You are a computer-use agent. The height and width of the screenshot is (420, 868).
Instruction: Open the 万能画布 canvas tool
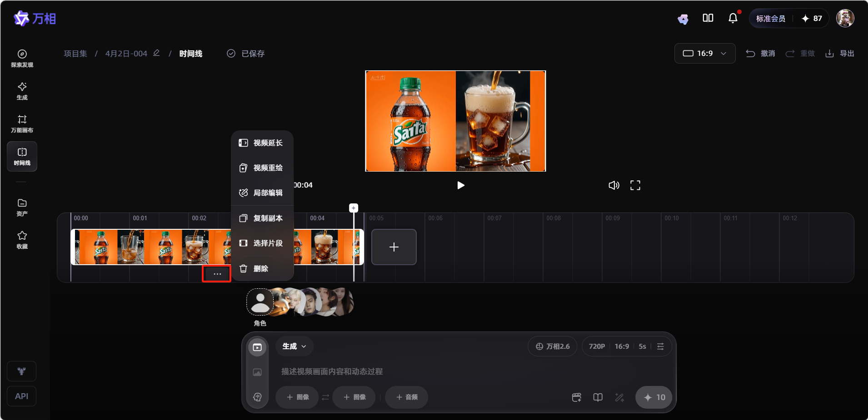point(22,124)
